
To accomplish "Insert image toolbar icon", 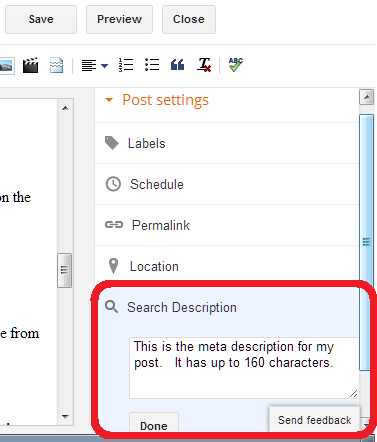I will 7,65.
